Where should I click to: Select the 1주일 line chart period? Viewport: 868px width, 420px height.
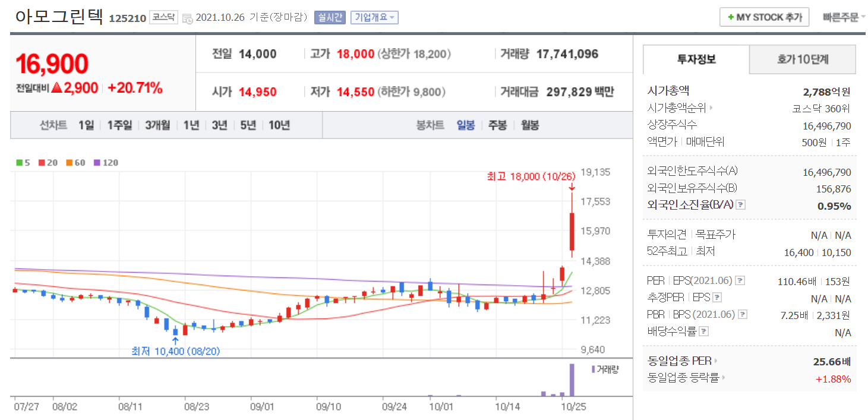click(x=119, y=125)
